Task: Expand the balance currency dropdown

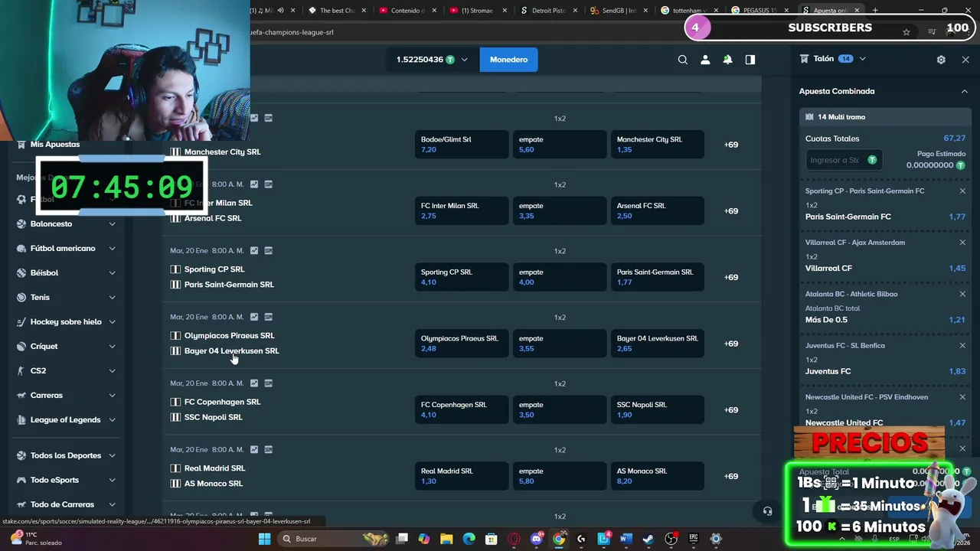Action: pos(464,60)
